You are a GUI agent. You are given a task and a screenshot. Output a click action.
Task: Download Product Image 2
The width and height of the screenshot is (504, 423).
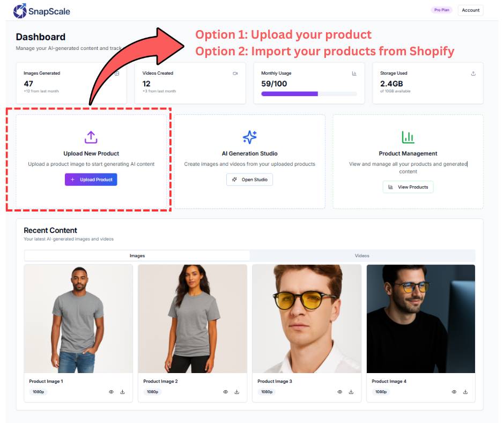[236, 392]
